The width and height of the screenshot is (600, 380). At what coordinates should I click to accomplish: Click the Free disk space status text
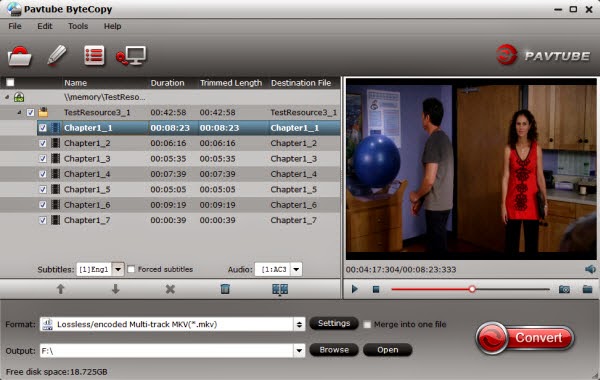coord(57,372)
